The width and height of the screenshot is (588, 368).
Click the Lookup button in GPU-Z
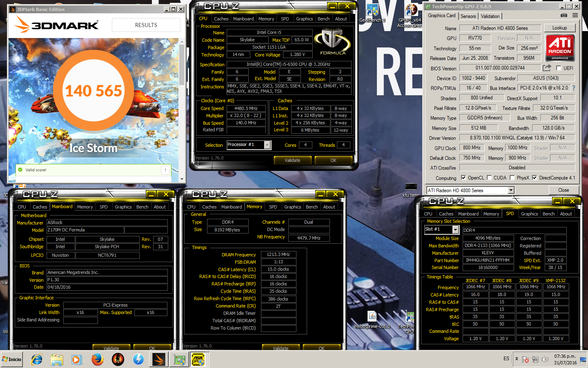[559, 28]
